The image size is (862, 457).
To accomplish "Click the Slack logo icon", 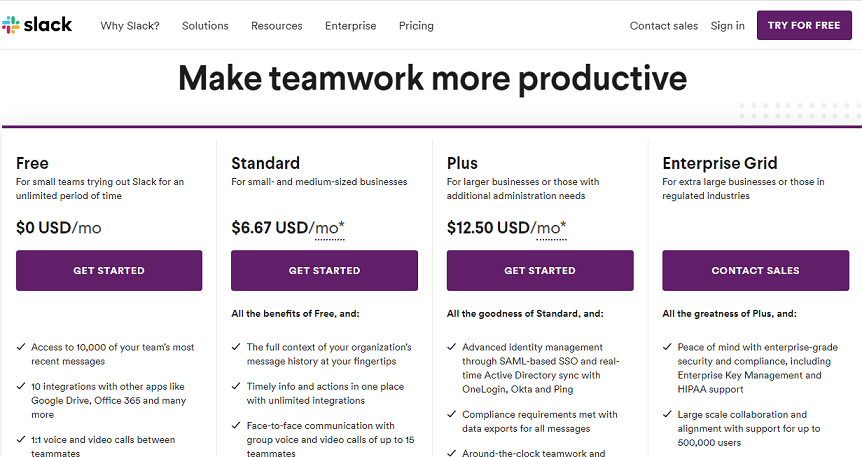I will point(11,25).
